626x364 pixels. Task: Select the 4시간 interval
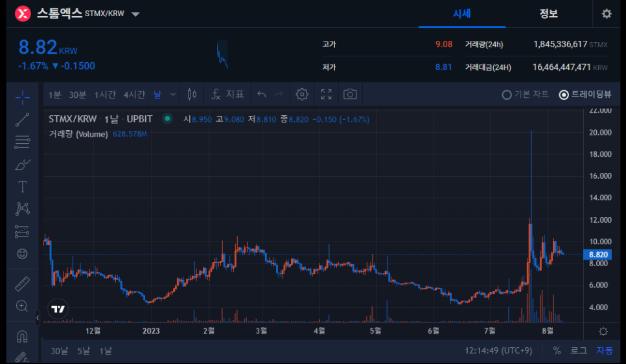[134, 95]
